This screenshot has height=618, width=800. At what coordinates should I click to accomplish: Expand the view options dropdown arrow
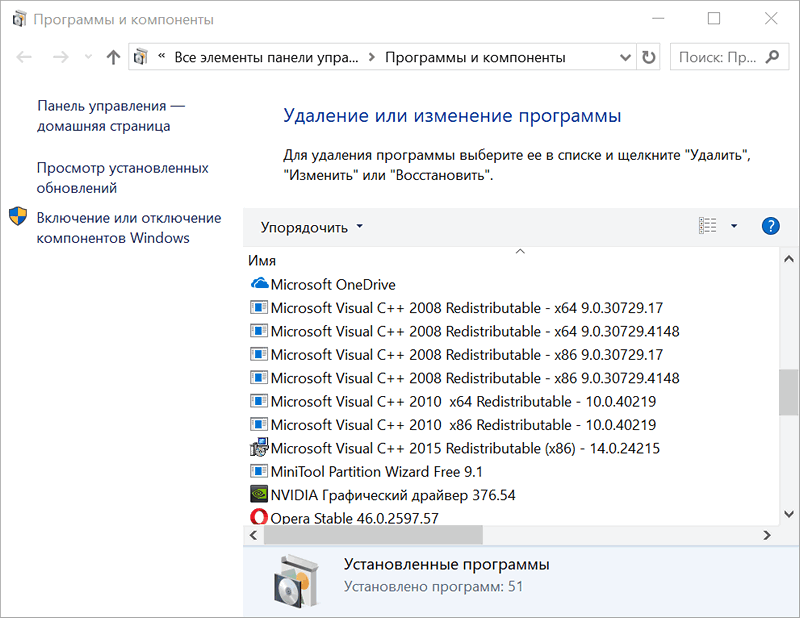734,226
